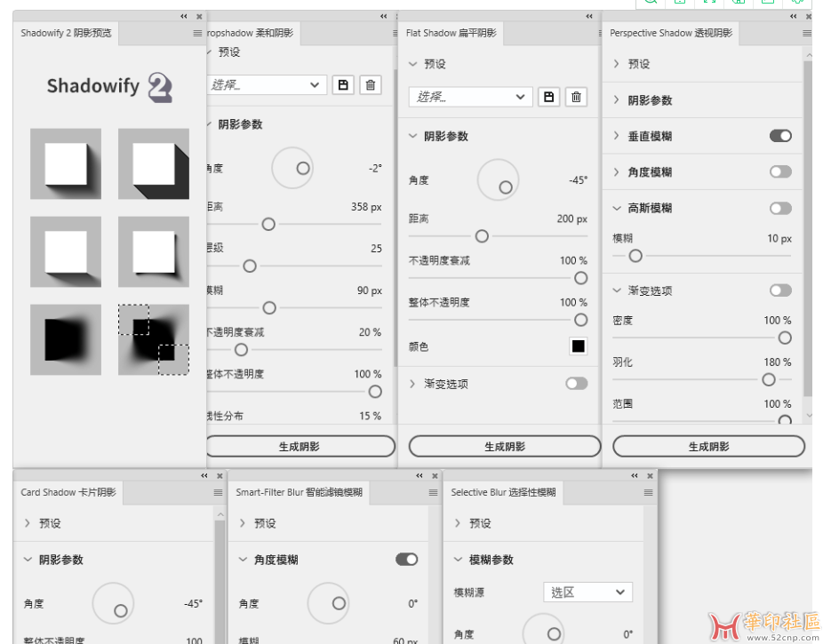The width and height of the screenshot is (823, 644).
Task: Expand 预设 section in Perspective Shadow panel
Action: tap(617, 64)
